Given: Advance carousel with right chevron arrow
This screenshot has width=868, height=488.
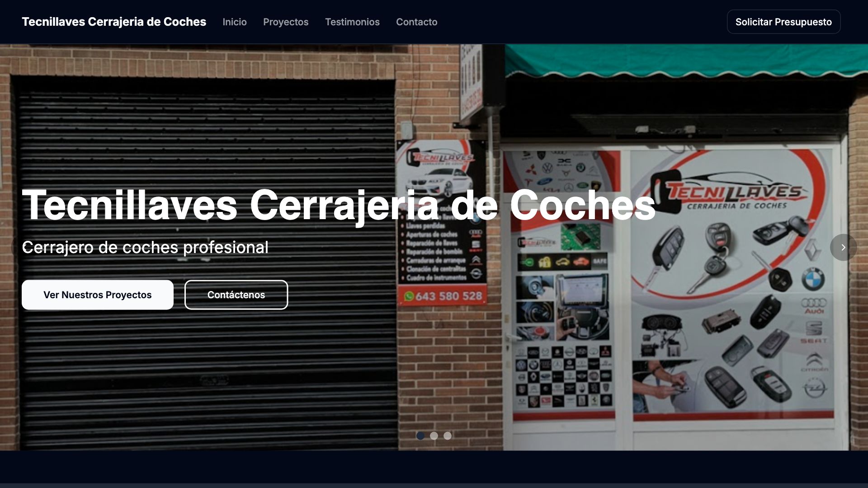Looking at the screenshot, I should click(x=843, y=247).
